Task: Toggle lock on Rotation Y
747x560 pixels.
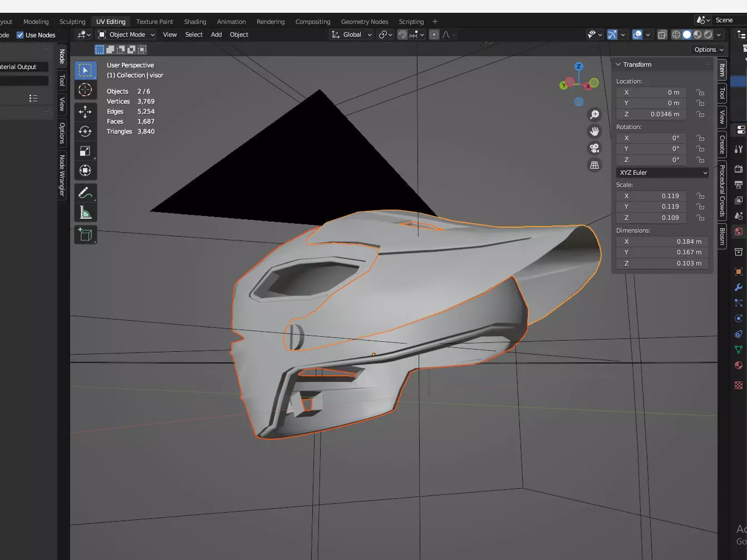Action: [700, 149]
